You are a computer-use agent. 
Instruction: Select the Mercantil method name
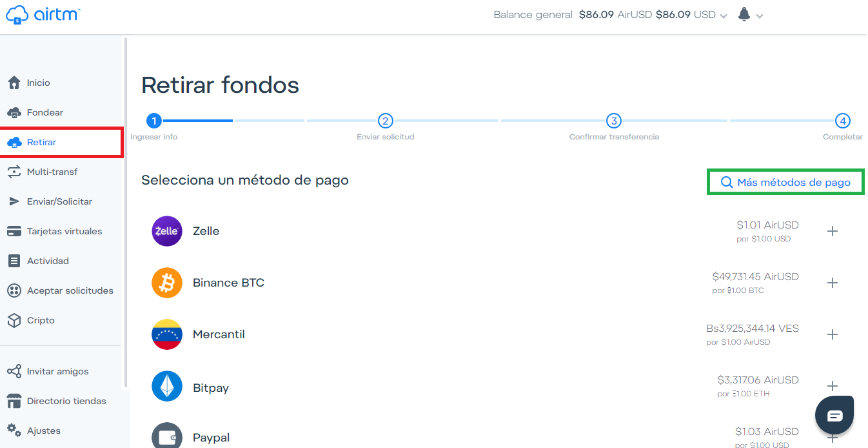point(219,334)
